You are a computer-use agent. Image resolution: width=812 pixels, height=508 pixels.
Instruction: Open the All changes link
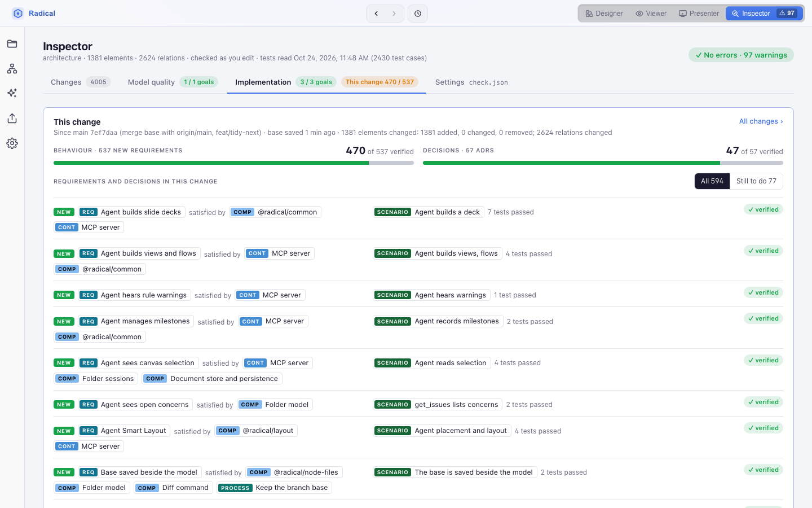761,121
